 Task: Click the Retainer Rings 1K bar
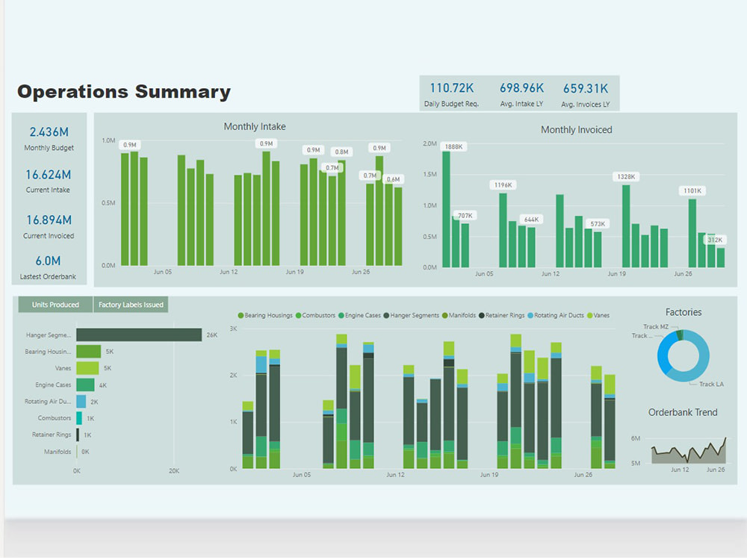tap(78, 435)
